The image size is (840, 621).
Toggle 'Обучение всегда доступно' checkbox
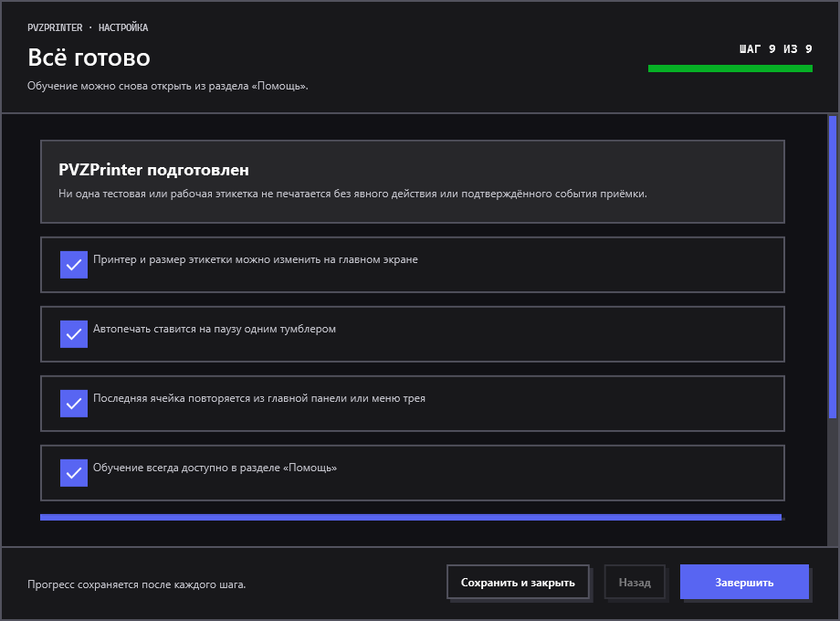coord(74,473)
